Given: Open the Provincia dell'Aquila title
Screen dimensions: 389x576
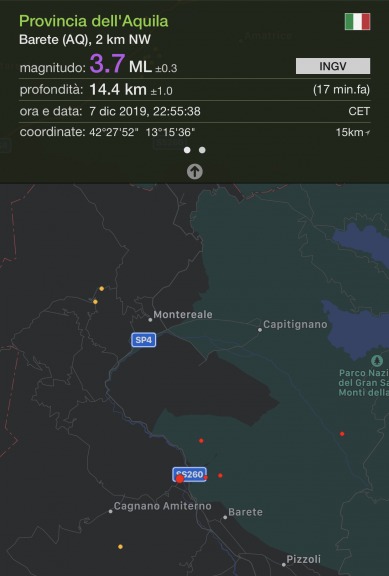Looking at the screenshot, I should tap(94, 21).
